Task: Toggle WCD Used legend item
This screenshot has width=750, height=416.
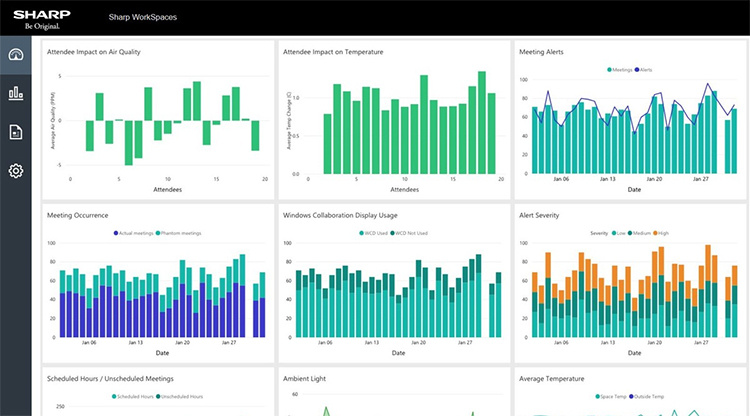Action: [x=377, y=233]
